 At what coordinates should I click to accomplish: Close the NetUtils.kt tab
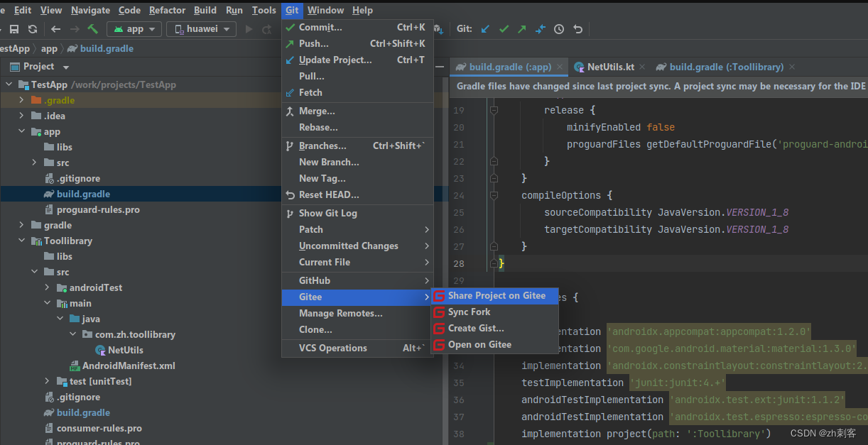pos(642,67)
